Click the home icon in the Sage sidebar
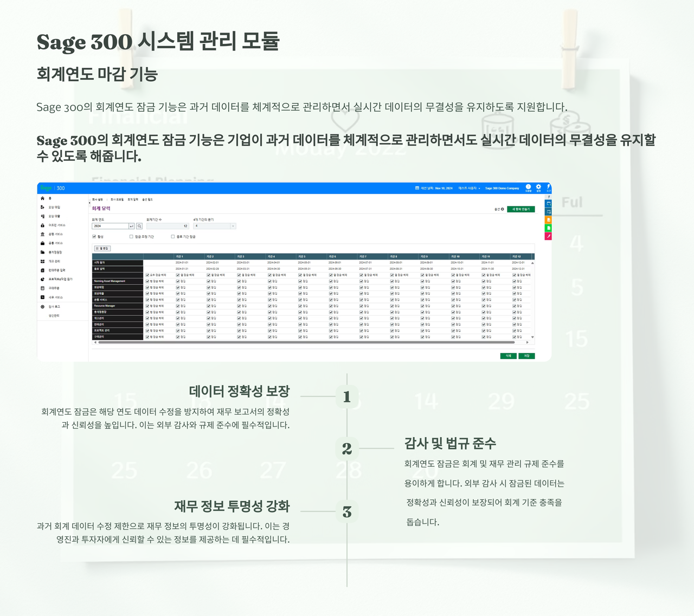The height and width of the screenshot is (616, 694). (x=42, y=198)
